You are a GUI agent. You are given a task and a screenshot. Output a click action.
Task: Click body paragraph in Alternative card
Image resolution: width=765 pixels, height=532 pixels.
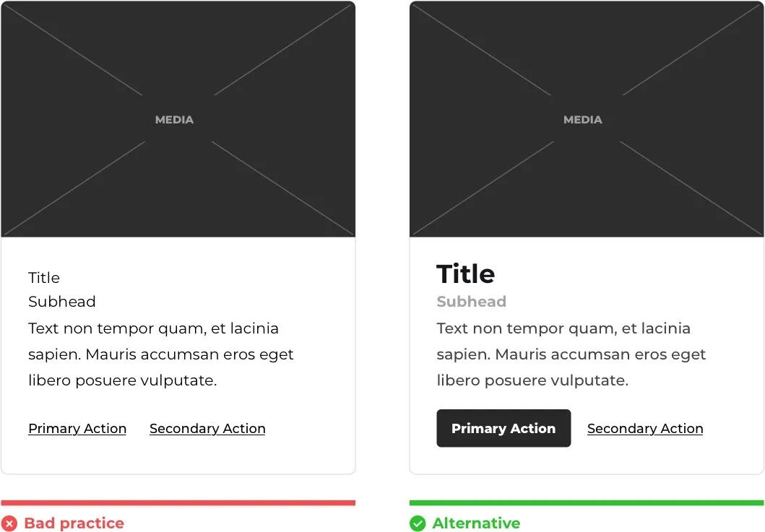pyautogui.click(x=571, y=354)
